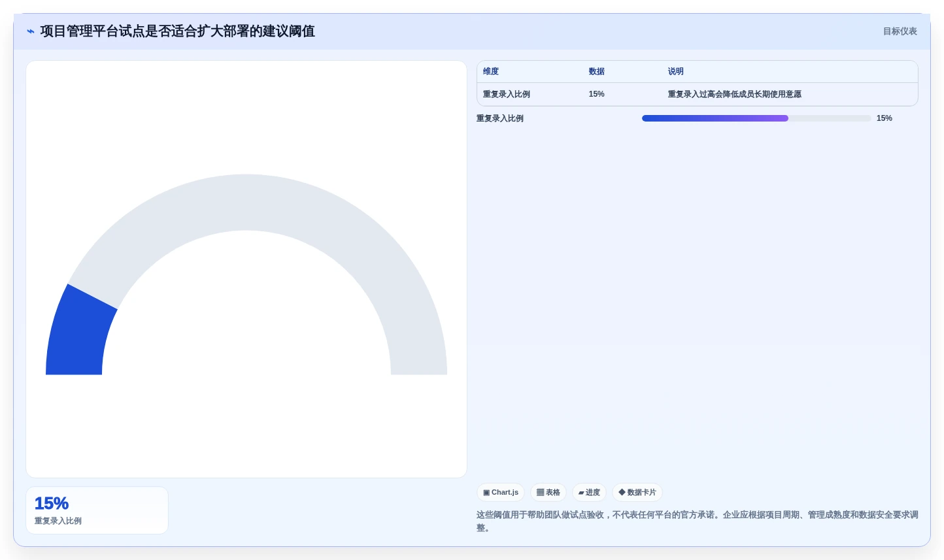Select the 数据卡片 tag chip

tap(637, 493)
